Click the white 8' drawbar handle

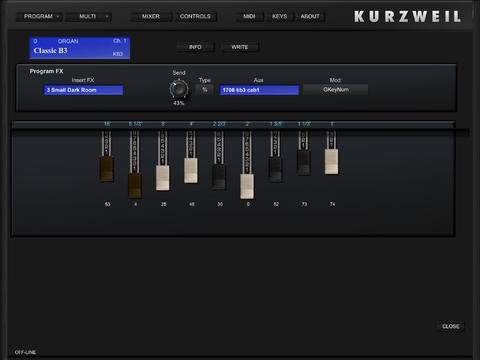point(163,178)
